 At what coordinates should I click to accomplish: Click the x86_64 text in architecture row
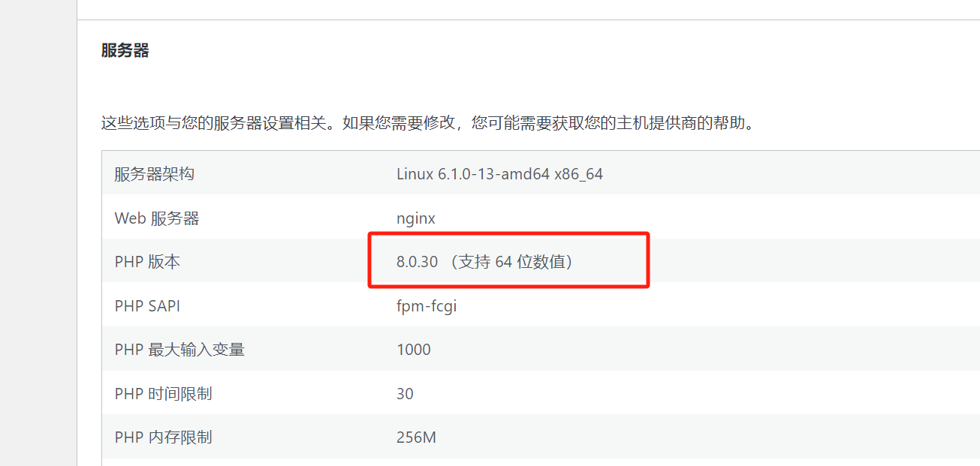(x=578, y=174)
